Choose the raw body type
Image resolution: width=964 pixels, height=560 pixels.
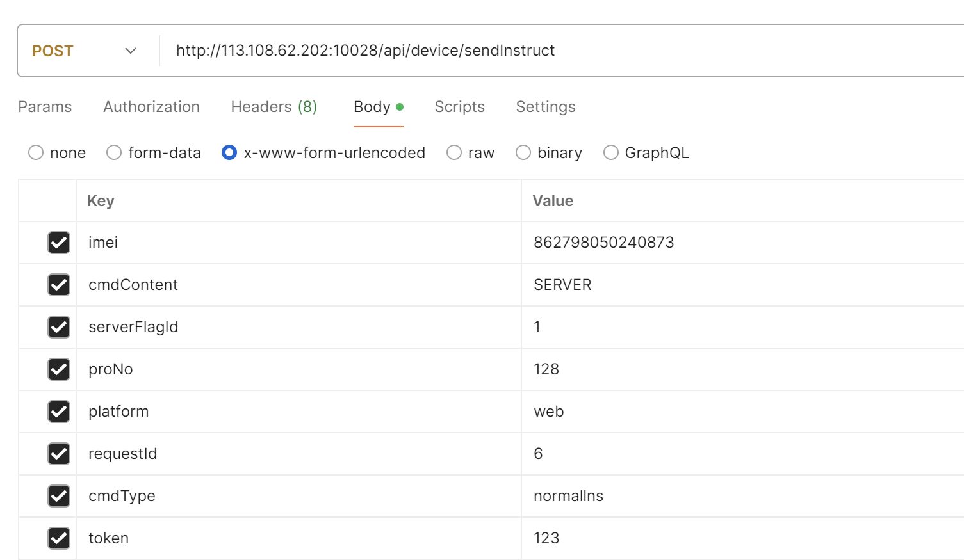[454, 153]
